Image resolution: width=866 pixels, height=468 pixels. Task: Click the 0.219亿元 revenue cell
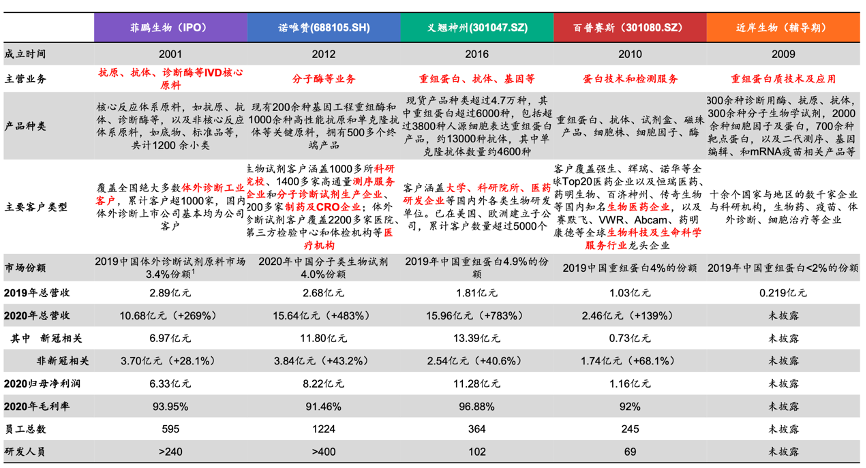[783, 292]
